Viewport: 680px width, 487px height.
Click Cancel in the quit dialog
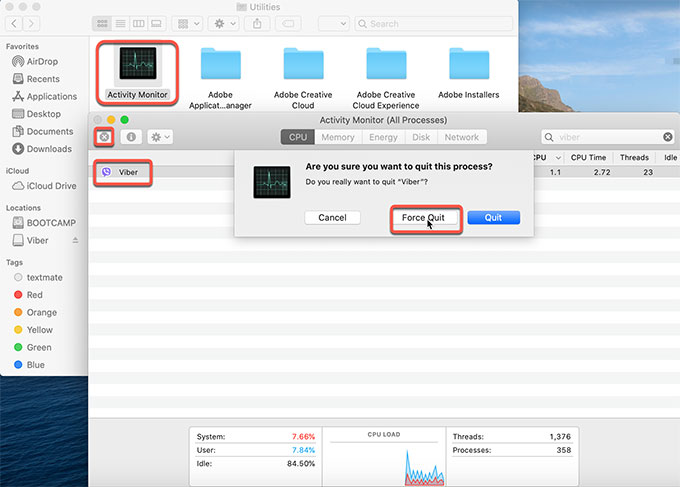332,218
